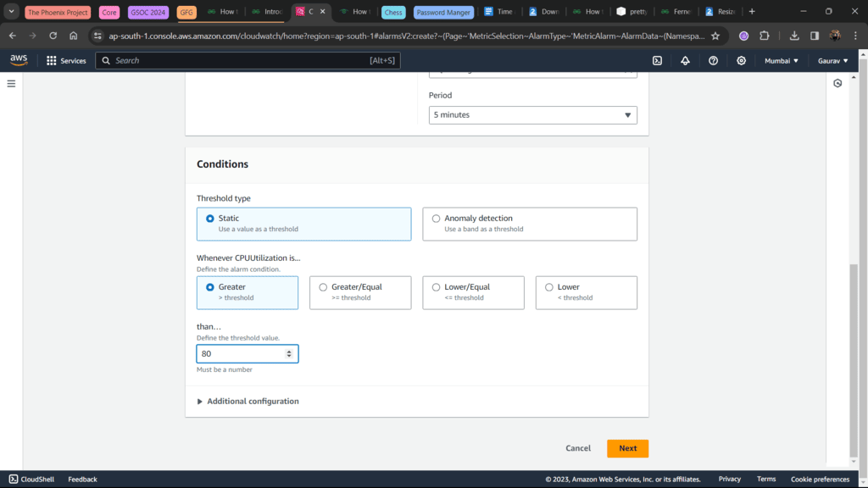868x488 pixels.
Task: Click the Next button
Action: click(628, 448)
